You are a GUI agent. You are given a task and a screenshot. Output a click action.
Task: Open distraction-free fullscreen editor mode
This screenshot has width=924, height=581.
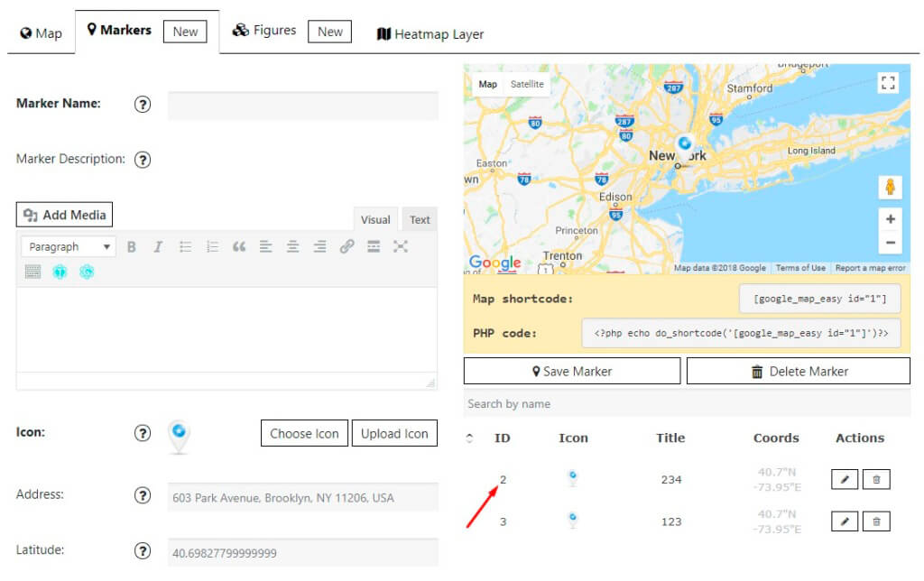pos(401,247)
